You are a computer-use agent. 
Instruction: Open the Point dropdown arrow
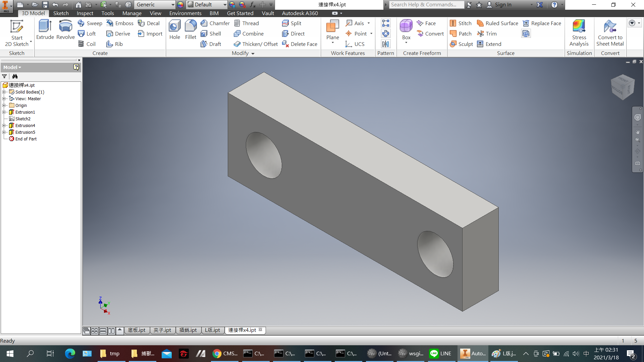click(371, 34)
